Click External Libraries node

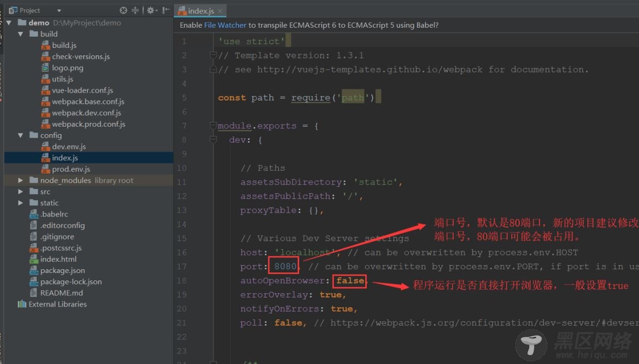pyautogui.click(x=58, y=304)
